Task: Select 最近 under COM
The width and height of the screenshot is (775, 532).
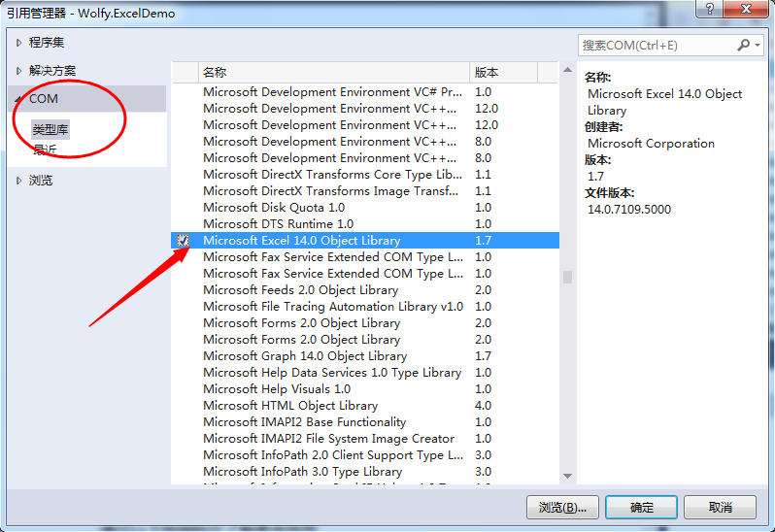Action: point(45,150)
